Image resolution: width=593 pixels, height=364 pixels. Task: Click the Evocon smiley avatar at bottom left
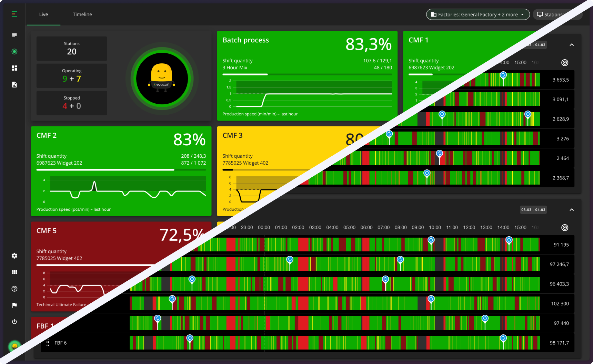[14, 346]
